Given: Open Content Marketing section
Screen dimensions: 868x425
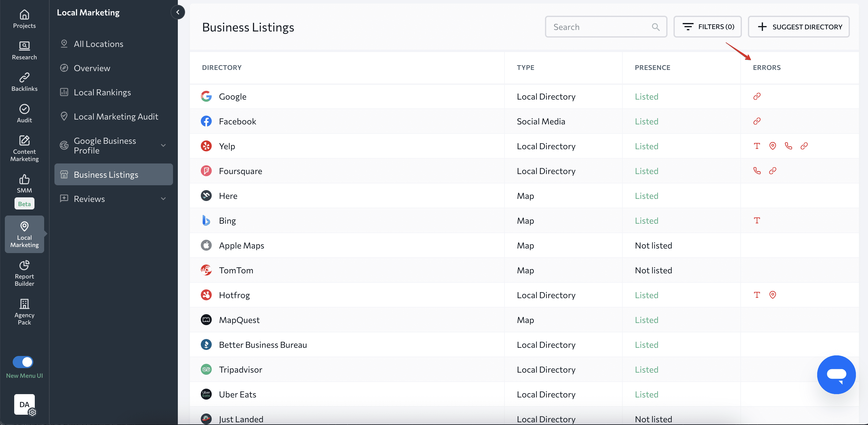Looking at the screenshot, I should click(x=24, y=148).
